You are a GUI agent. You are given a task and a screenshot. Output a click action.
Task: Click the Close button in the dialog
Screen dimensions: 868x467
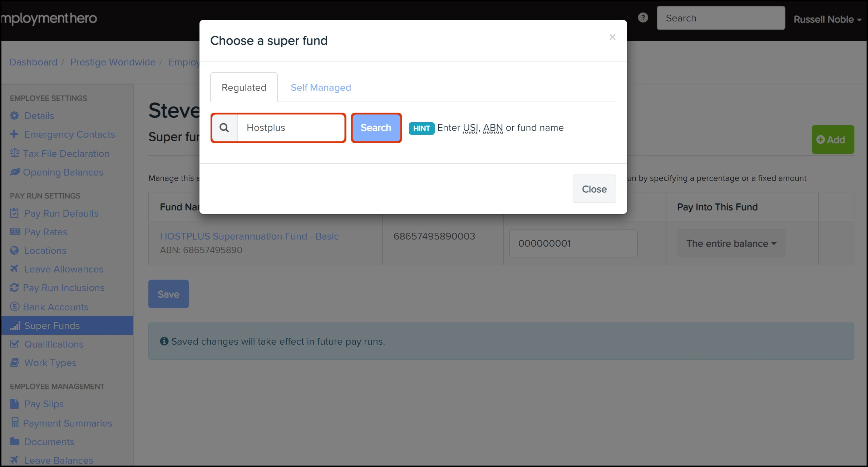pos(594,189)
